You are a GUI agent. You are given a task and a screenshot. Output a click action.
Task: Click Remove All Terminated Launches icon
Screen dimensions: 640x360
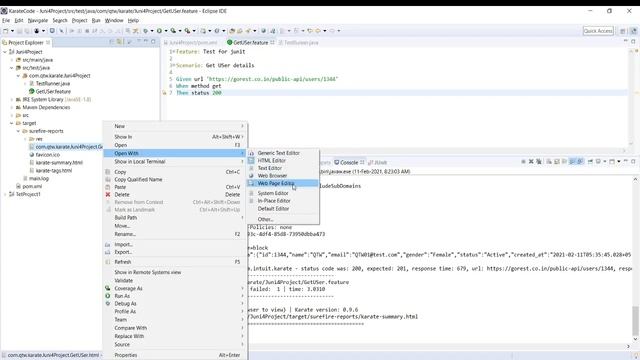pyautogui.click(x=539, y=162)
